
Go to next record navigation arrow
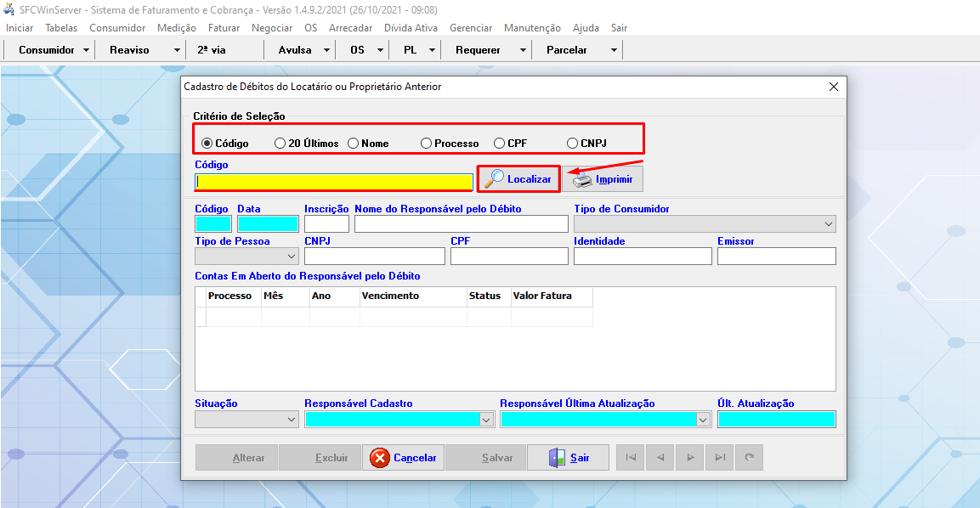pyautogui.click(x=690, y=458)
